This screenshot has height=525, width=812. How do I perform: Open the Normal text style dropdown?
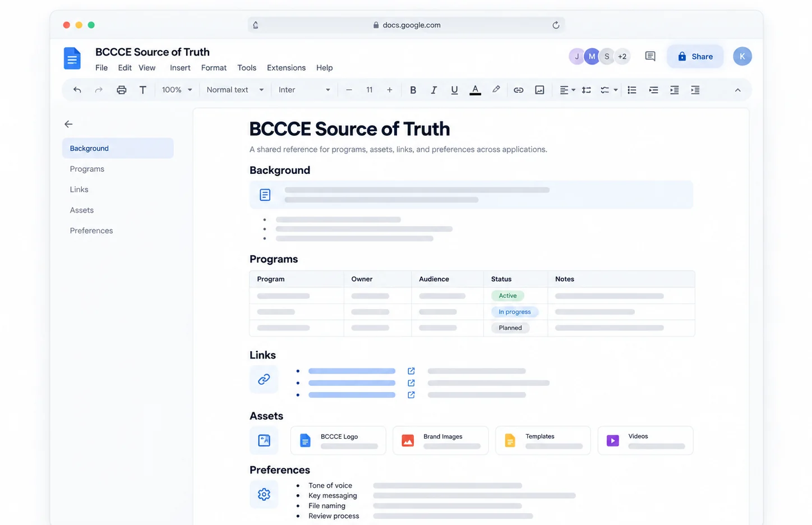235,90
